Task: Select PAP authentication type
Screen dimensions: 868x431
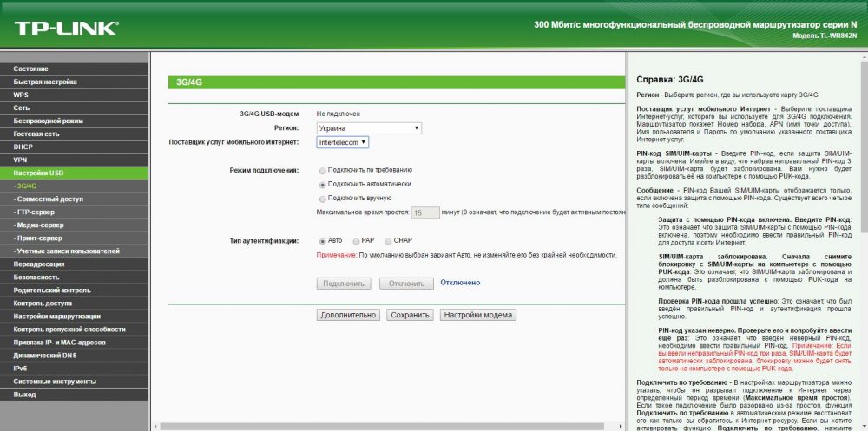Action: tap(356, 241)
